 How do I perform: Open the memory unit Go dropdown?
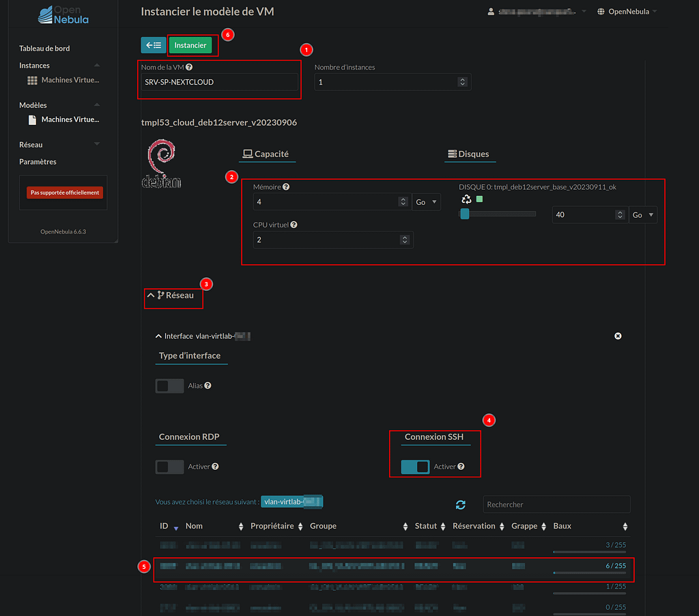[427, 202]
